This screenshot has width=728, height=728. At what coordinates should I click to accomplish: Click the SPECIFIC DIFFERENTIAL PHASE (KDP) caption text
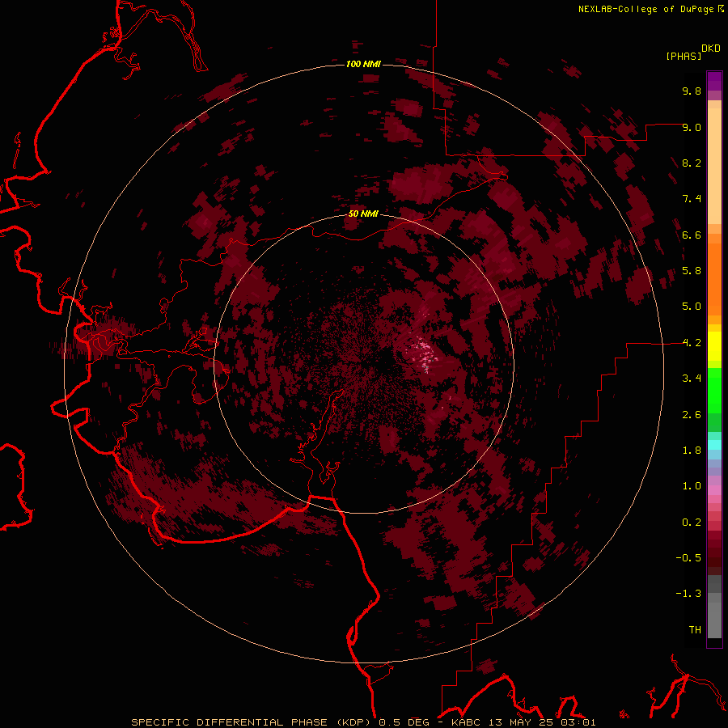pyautogui.click(x=252, y=722)
